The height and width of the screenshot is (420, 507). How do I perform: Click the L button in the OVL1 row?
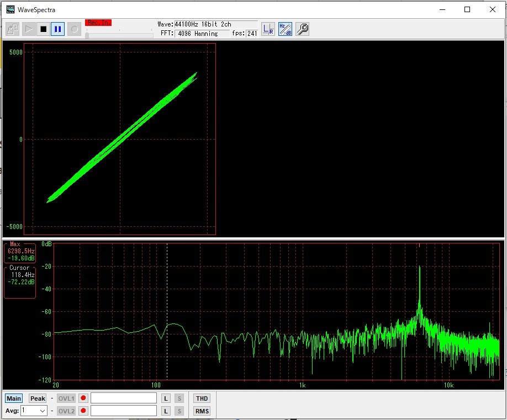click(x=166, y=398)
